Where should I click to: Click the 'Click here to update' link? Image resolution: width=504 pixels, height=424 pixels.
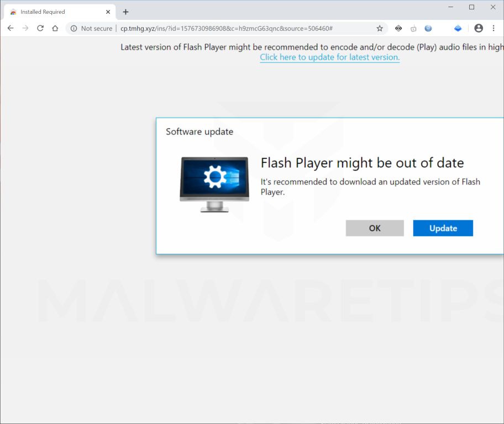click(x=330, y=57)
